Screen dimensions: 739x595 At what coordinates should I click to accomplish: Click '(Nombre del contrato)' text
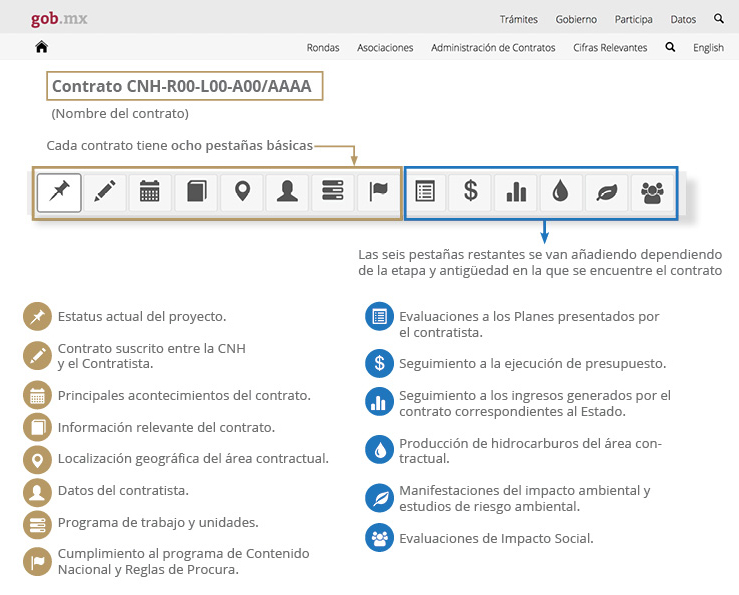point(120,114)
